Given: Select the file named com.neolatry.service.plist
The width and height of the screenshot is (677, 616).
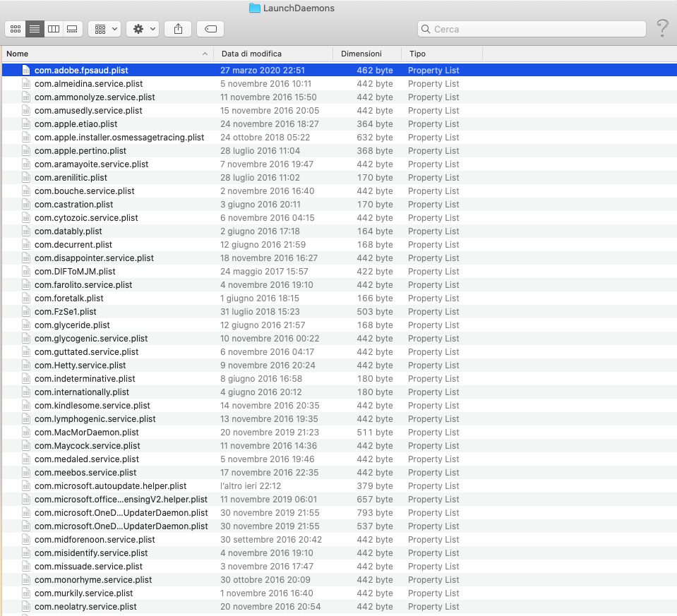Looking at the screenshot, I should tap(85, 605).
